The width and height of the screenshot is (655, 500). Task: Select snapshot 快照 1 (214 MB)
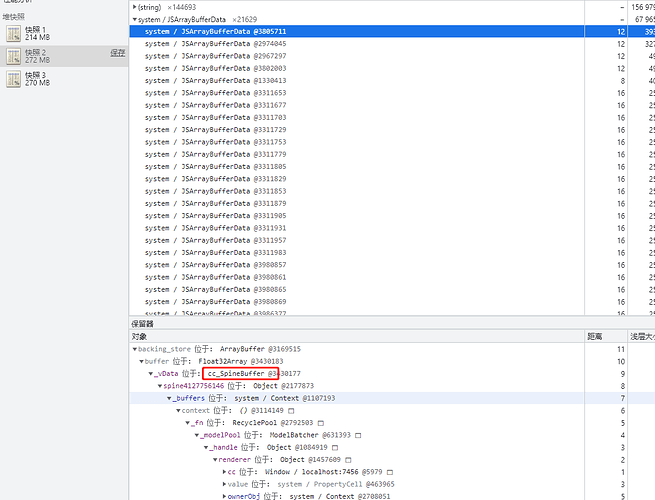64,33
